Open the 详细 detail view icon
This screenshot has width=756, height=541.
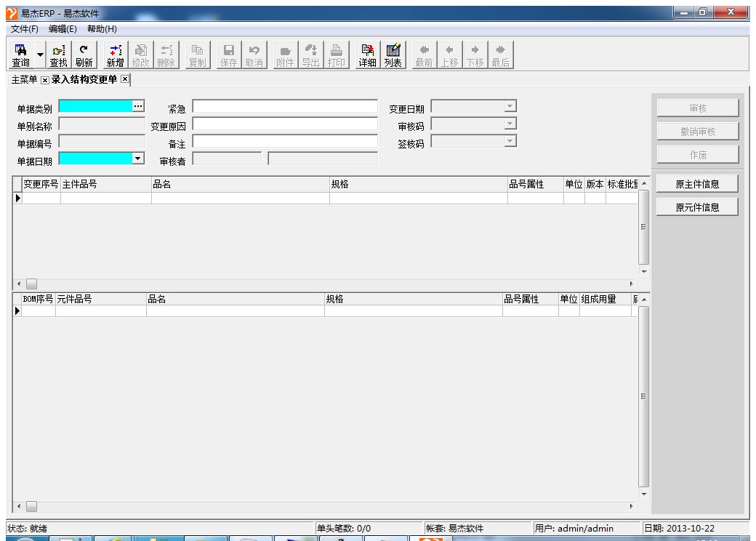point(367,55)
